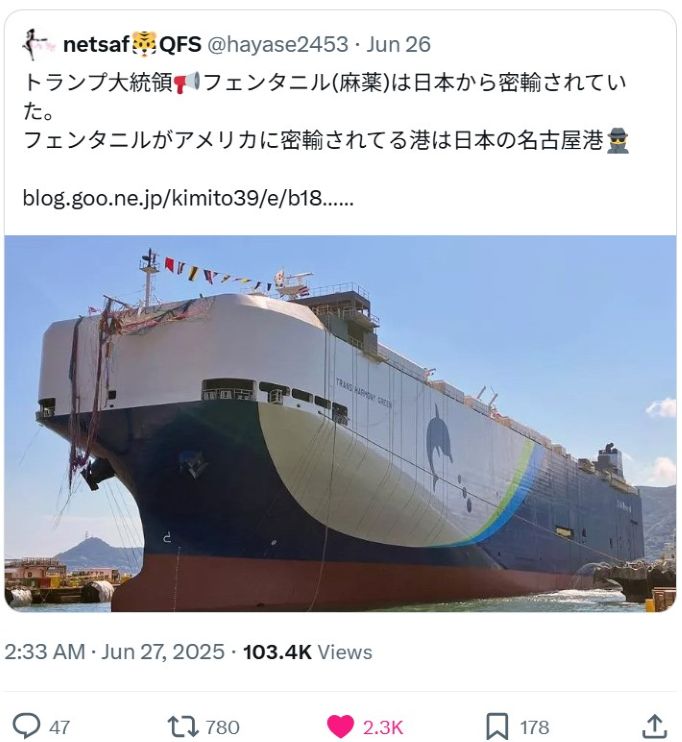Image resolution: width=682 pixels, height=742 pixels.
Task: Click the 47 replies count
Action: [60, 727]
